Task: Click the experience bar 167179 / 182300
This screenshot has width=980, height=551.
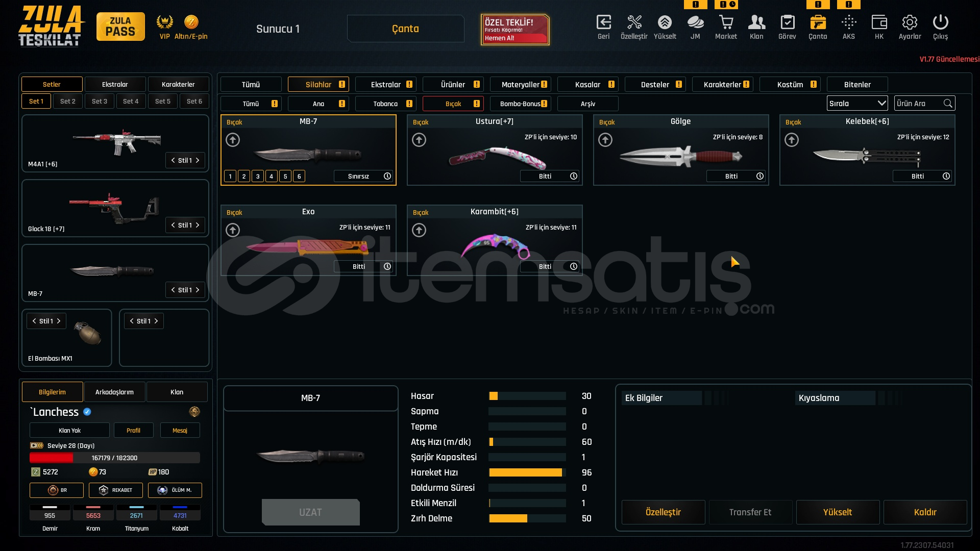Action: (115, 458)
